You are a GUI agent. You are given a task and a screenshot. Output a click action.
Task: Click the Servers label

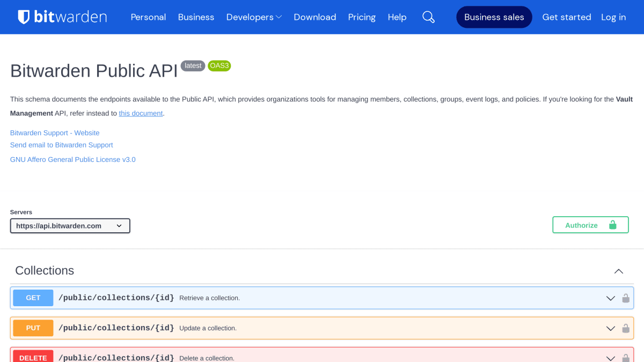point(21,212)
